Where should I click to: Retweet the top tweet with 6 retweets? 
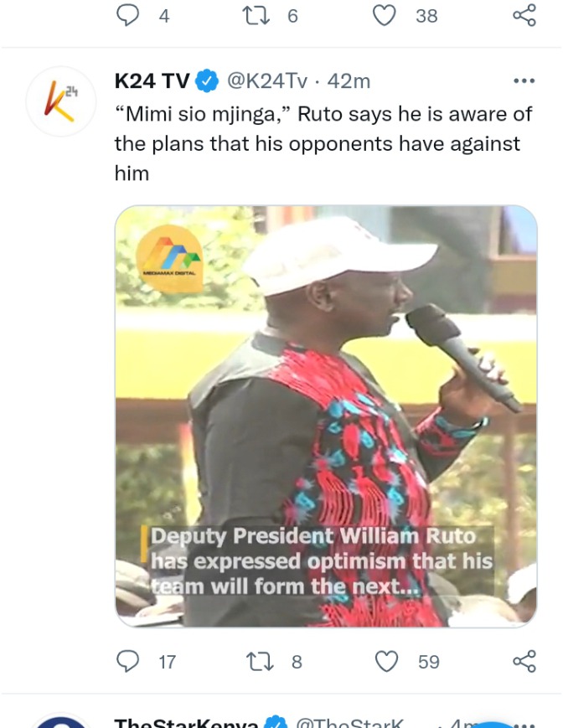point(256,15)
